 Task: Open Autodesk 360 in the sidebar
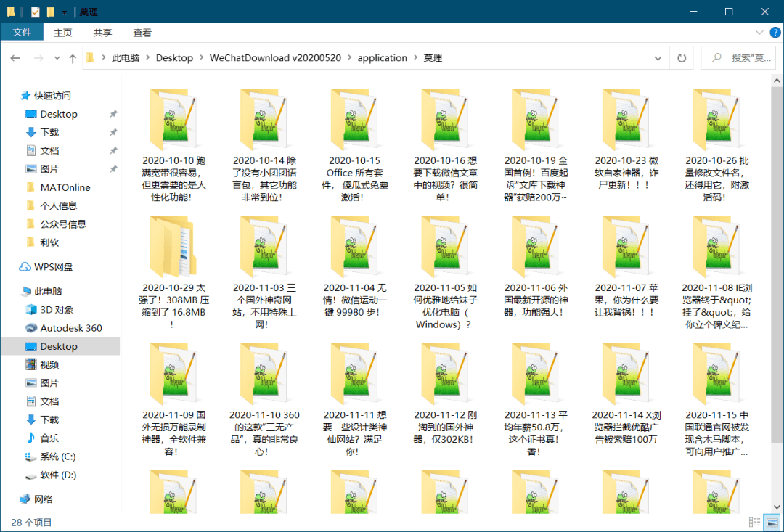coord(71,328)
